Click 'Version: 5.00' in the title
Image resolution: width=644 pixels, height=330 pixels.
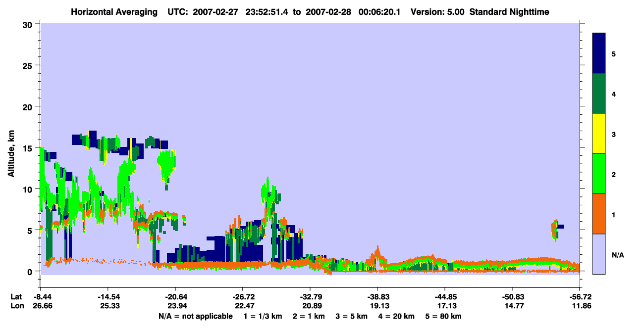[x=437, y=12]
